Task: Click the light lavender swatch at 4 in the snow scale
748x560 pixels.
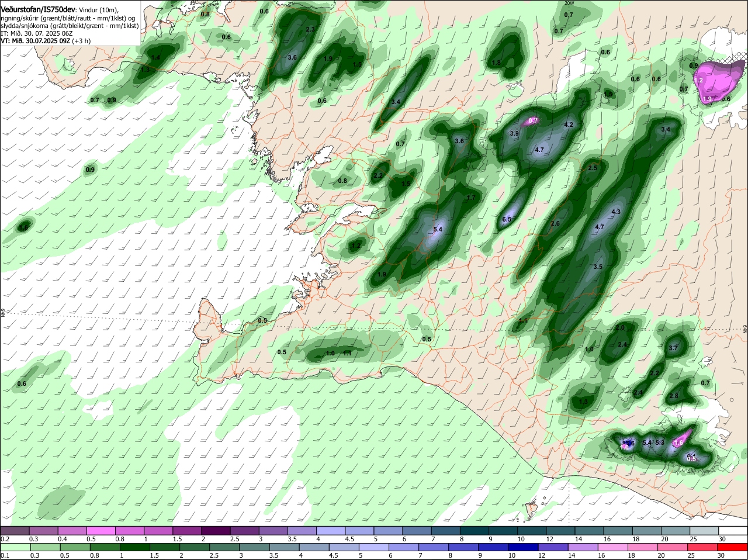Action: point(332,531)
